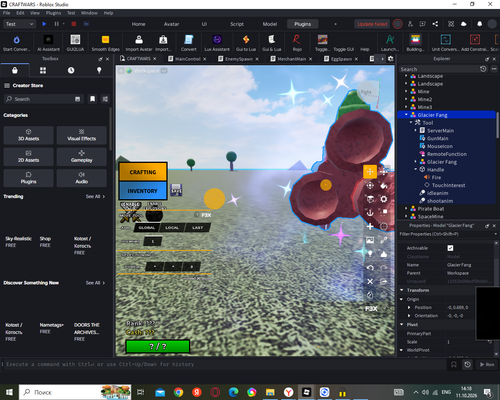Expand the Mine2 model

tap(406, 99)
